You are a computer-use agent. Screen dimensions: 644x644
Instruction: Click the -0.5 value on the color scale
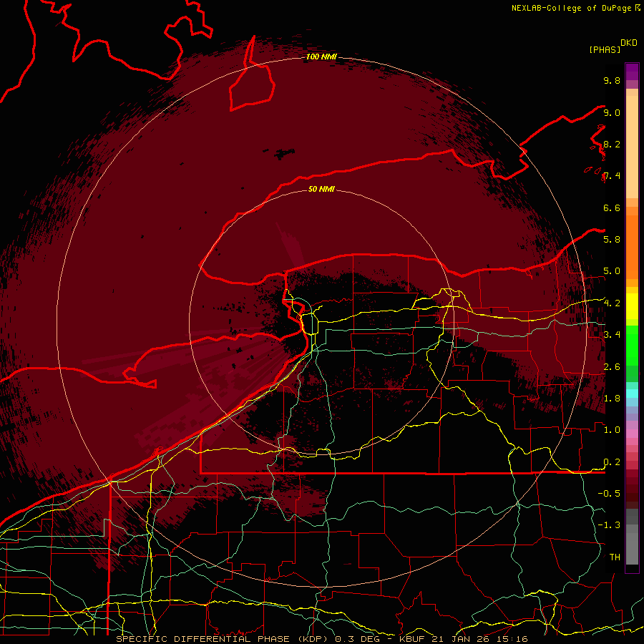tap(609, 494)
